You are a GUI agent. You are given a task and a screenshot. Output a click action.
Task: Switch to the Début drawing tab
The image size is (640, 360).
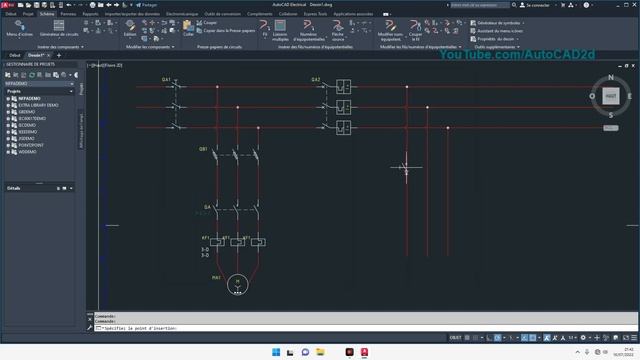point(15,55)
